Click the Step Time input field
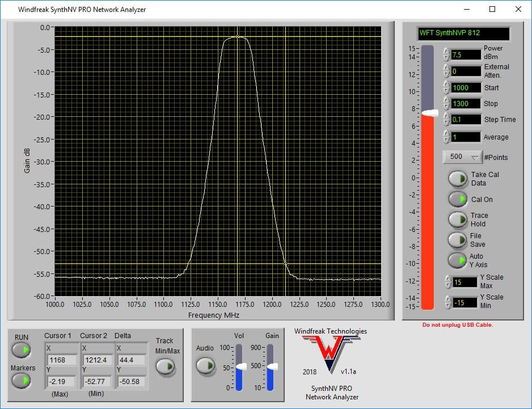 pyautogui.click(x=465, y=120)
